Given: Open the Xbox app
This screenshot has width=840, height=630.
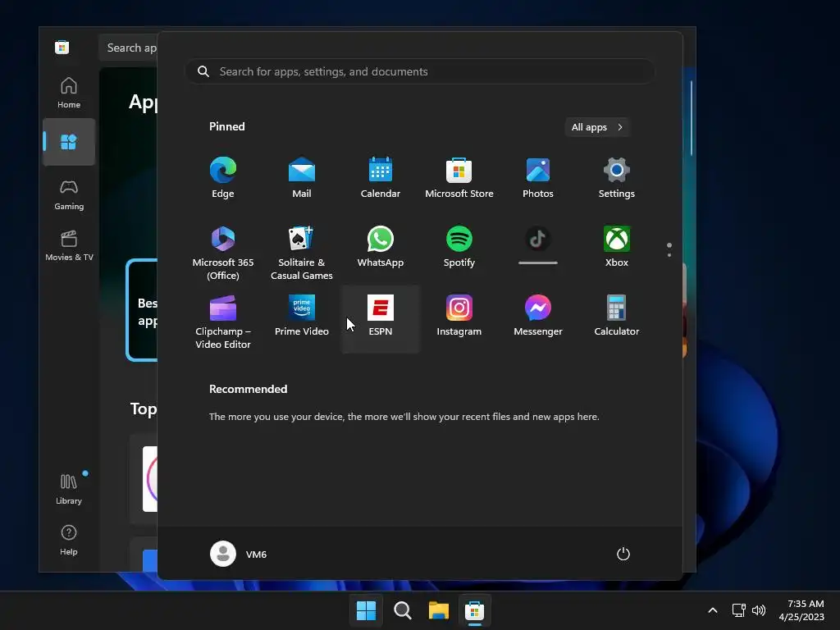Looking at the screenshot, I should coord(617,247).
